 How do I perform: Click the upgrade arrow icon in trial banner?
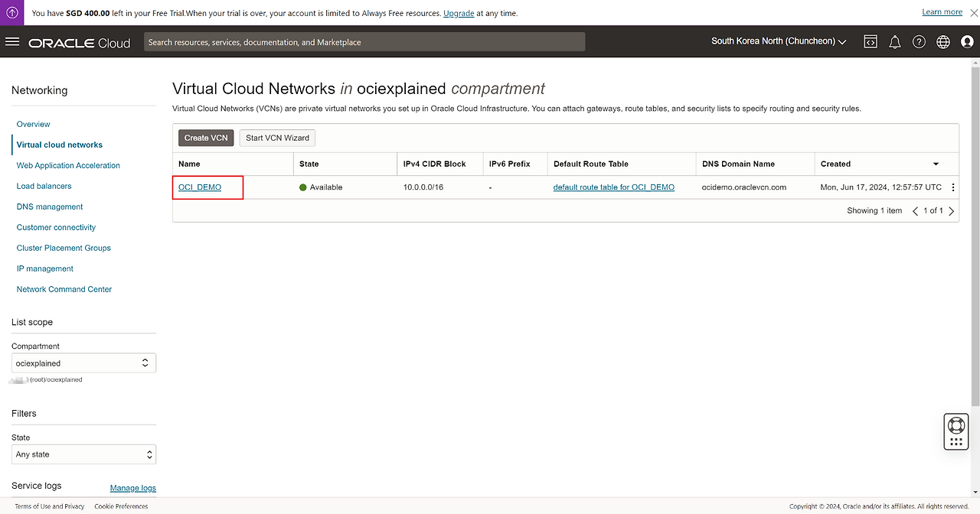tap(12, 12)
